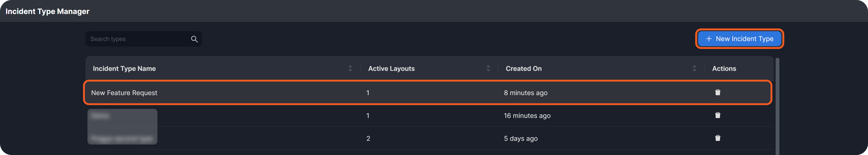This screenshot has width=868, height=155.
Task: Delete the New Feature Request incident type
Action: point(718,92)
